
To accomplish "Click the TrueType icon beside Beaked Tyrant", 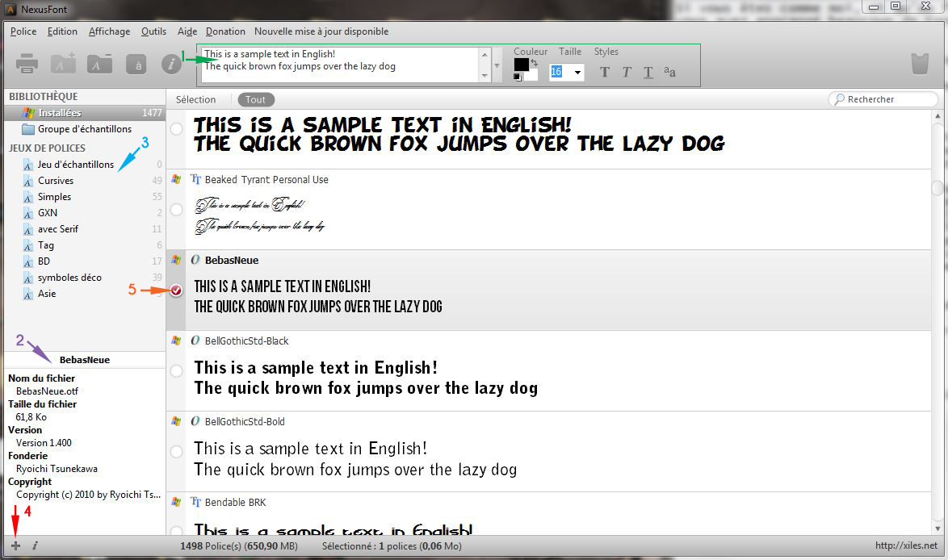I will tap(195, 179).
